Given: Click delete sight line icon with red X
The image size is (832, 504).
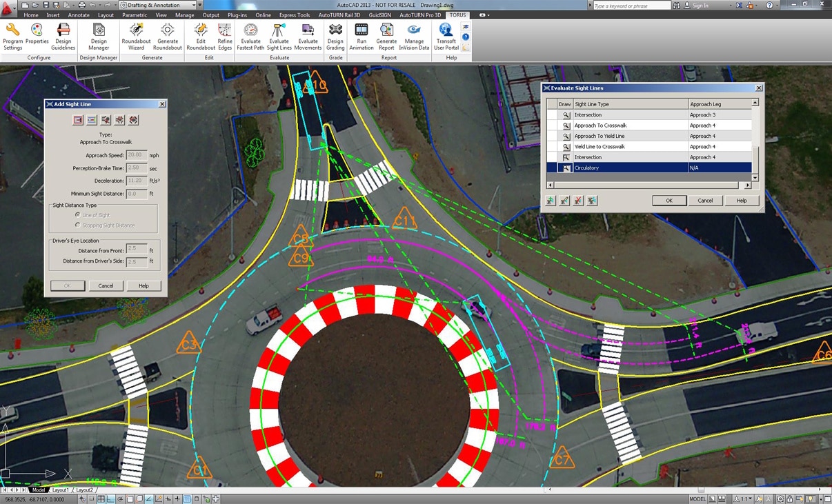Looking at the screenshot, I should [x=578, y=201].
